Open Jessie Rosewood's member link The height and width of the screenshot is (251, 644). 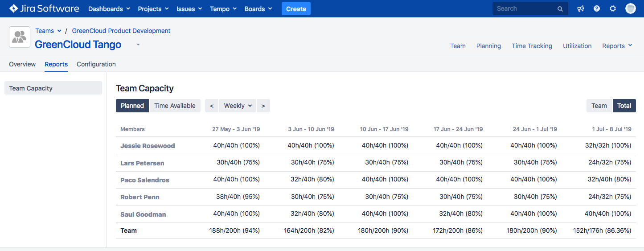click(148, 146)
